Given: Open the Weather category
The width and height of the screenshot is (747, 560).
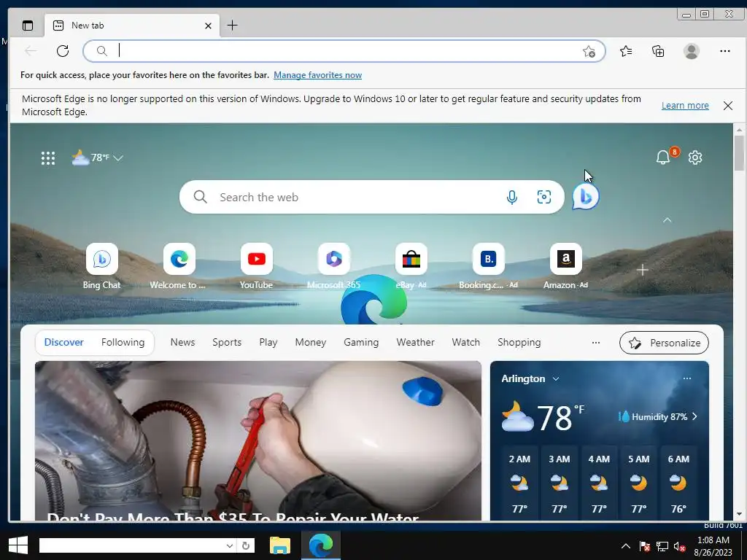Looking at the screenshot, I should (x=415, y=343).
